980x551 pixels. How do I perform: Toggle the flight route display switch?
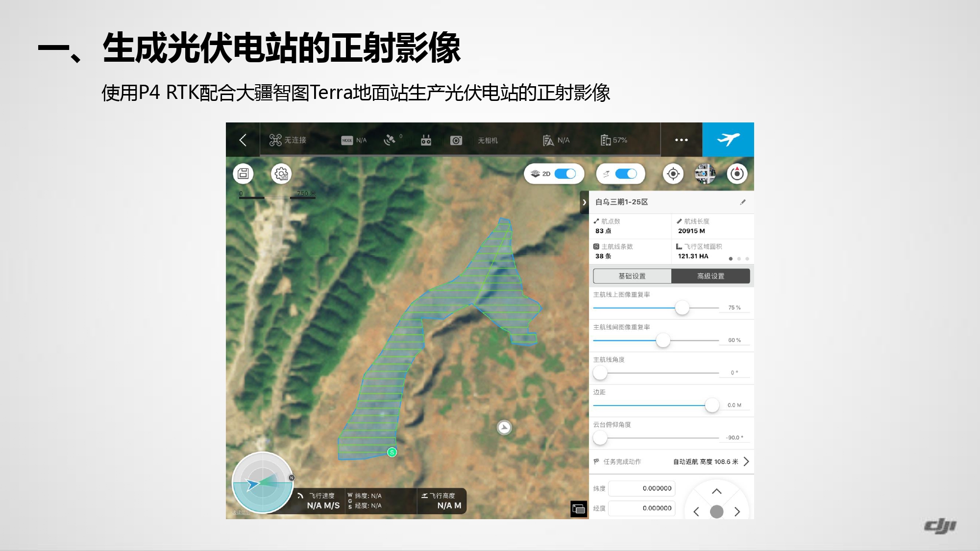tap(626, 173)
